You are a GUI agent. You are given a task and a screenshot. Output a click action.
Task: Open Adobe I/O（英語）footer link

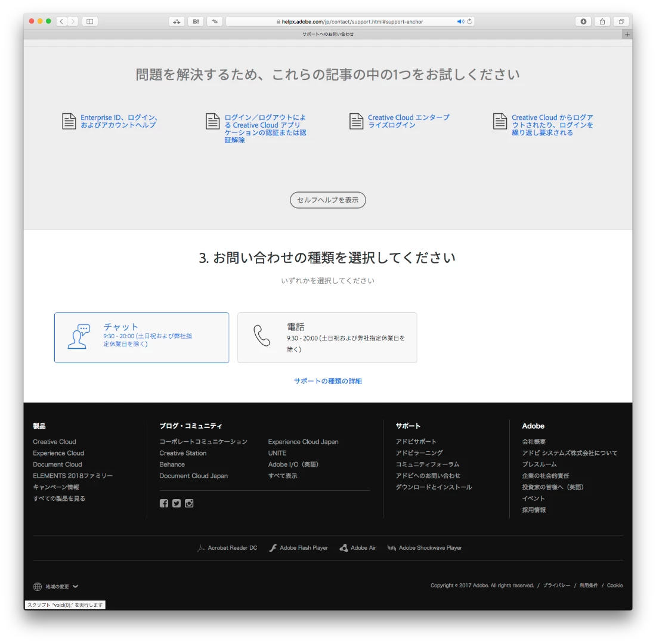tap(293, 465)
